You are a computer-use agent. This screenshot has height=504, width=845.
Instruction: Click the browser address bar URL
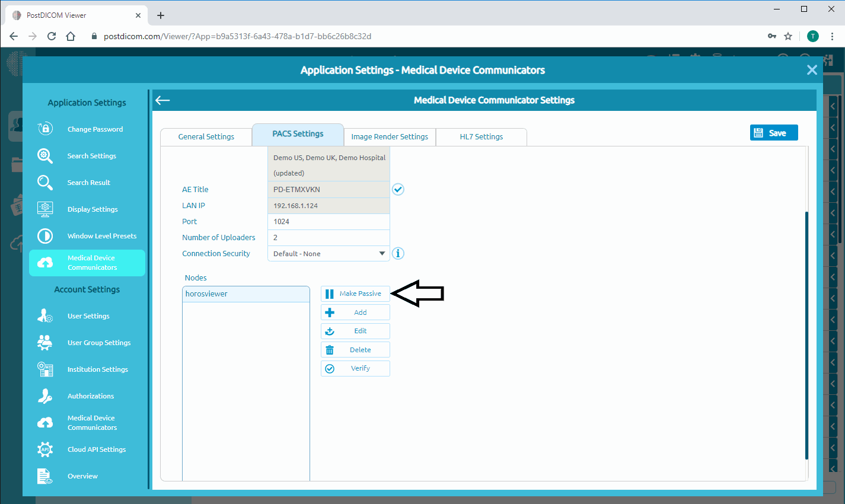point(237,36)
